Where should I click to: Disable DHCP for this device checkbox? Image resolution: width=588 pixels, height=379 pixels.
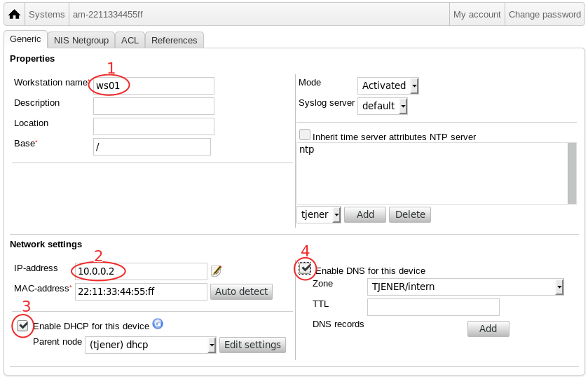(x=23, y=325)
